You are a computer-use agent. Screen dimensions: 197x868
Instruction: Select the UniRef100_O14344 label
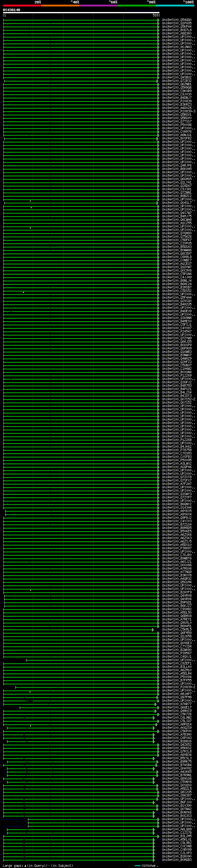[177, 507]
